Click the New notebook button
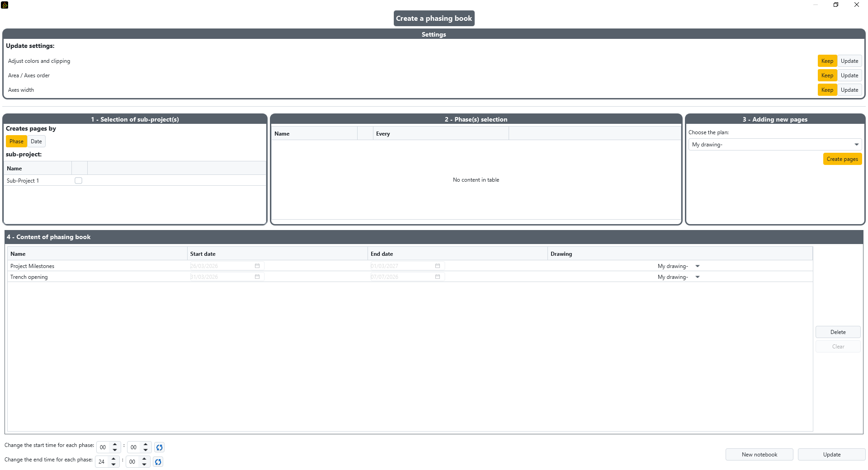Viewport: 868px width, 470px height. tap(759, 455)
